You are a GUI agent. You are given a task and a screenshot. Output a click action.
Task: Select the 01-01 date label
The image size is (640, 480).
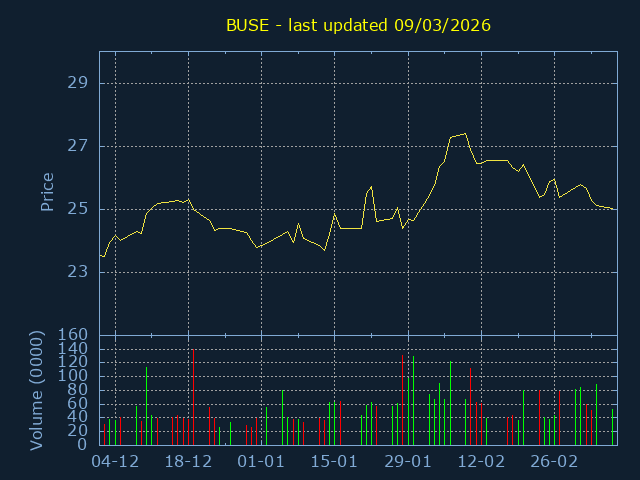(x=261, y=462)
